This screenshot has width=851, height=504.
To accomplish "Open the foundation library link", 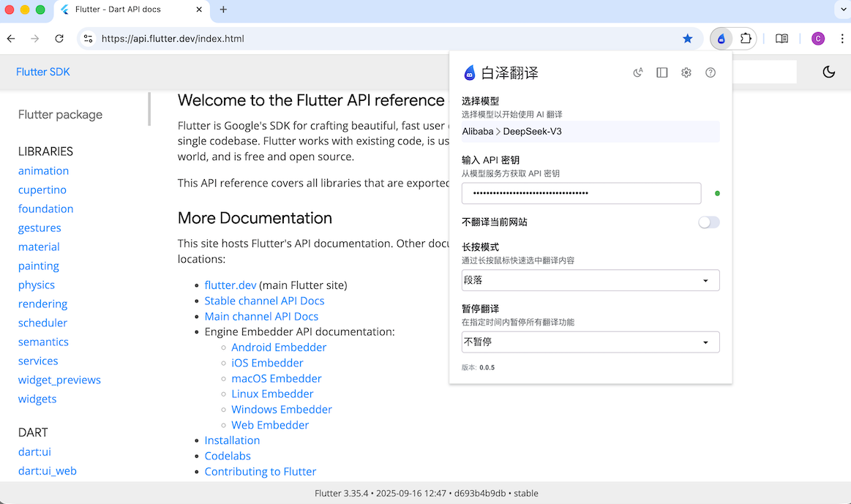I will point(45,209).
